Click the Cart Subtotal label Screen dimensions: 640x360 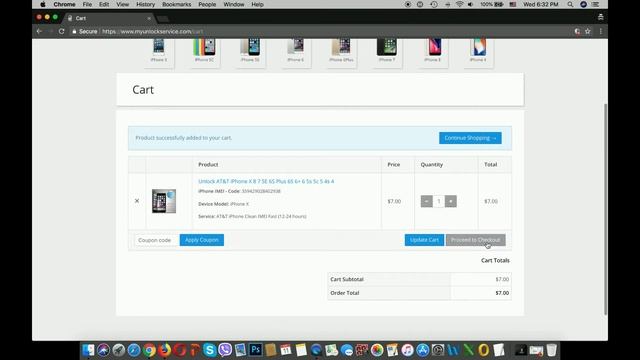(x=347, y=279)
